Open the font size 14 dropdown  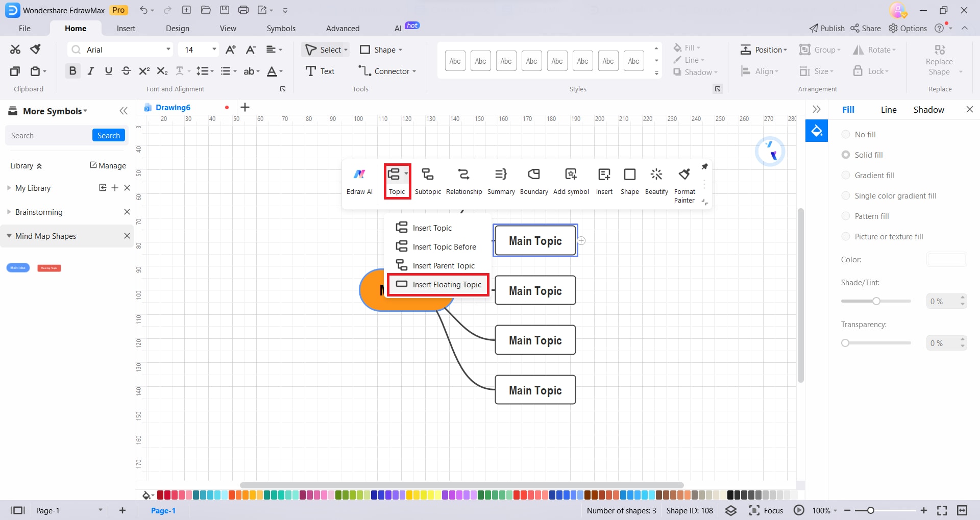(x=214, y=49)
